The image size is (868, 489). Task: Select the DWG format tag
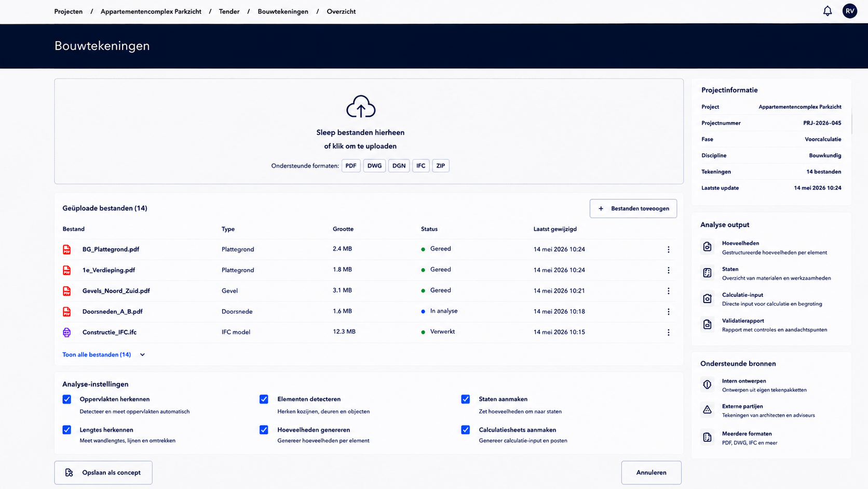(374, 166)
